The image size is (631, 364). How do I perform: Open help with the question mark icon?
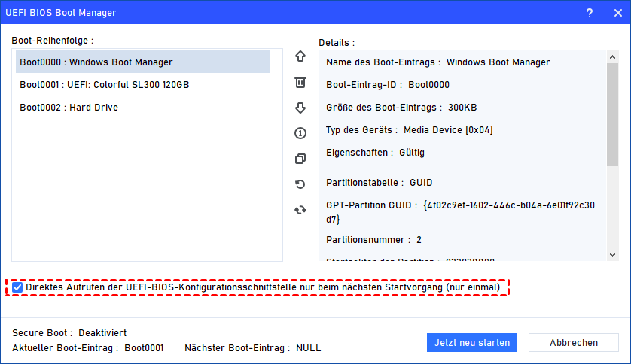click(x=589, y=13)
